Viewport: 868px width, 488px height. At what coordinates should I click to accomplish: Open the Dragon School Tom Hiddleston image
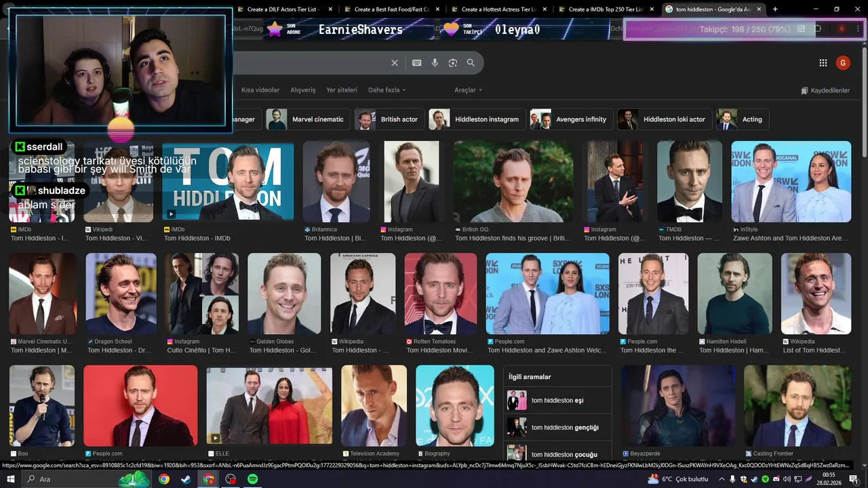121,293
